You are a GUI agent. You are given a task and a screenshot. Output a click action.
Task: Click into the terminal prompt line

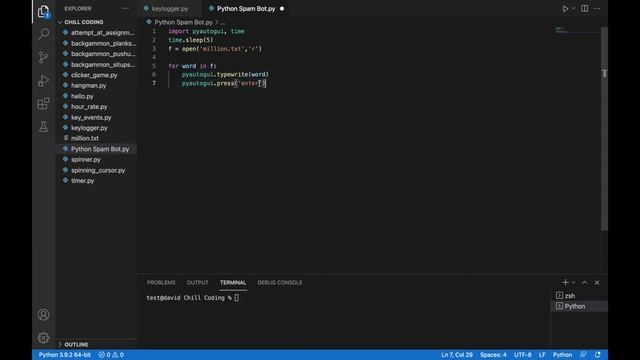click(x=192, y=298)
